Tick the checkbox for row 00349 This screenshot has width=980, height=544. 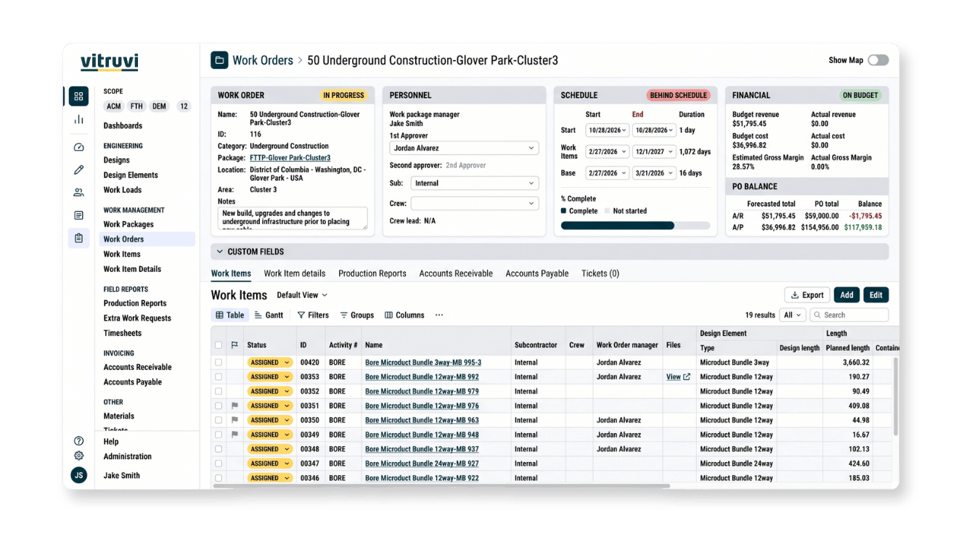pyautogui.click(x=219, y=434)
